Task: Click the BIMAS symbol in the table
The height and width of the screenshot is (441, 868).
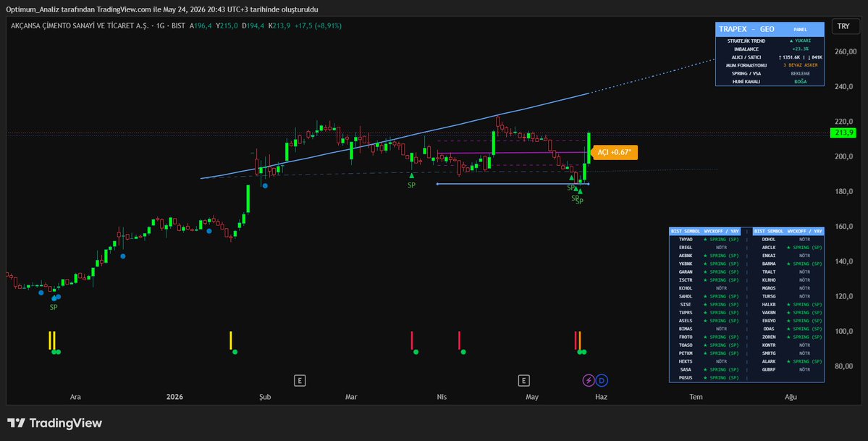Action: click(686, 329)
